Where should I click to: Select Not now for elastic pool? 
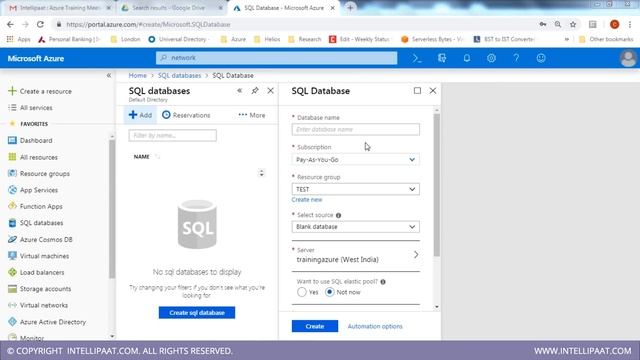[329, 292]
